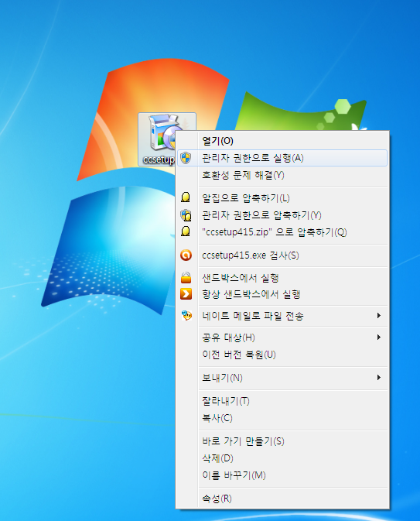
Task: Choose ccsetup415.exe 검사(S)
Action: pos(282,255)
